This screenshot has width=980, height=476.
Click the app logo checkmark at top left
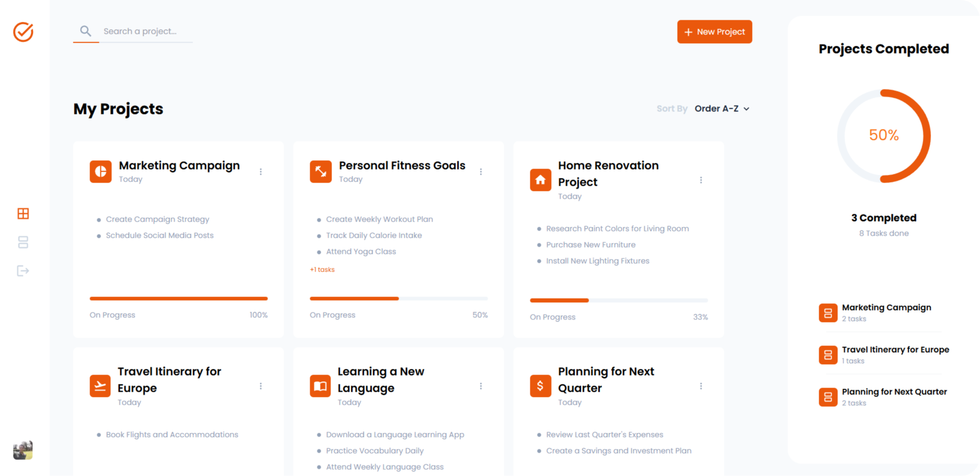coord(22,32)
